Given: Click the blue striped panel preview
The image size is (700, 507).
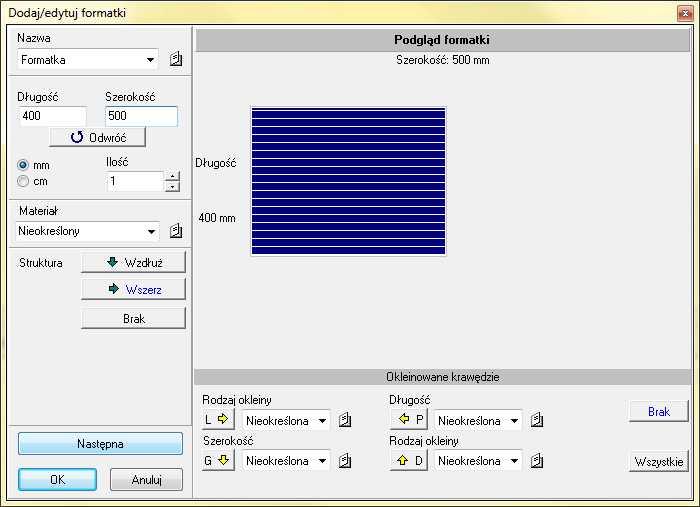Looking at the screenshot, I should click(348, 181).
